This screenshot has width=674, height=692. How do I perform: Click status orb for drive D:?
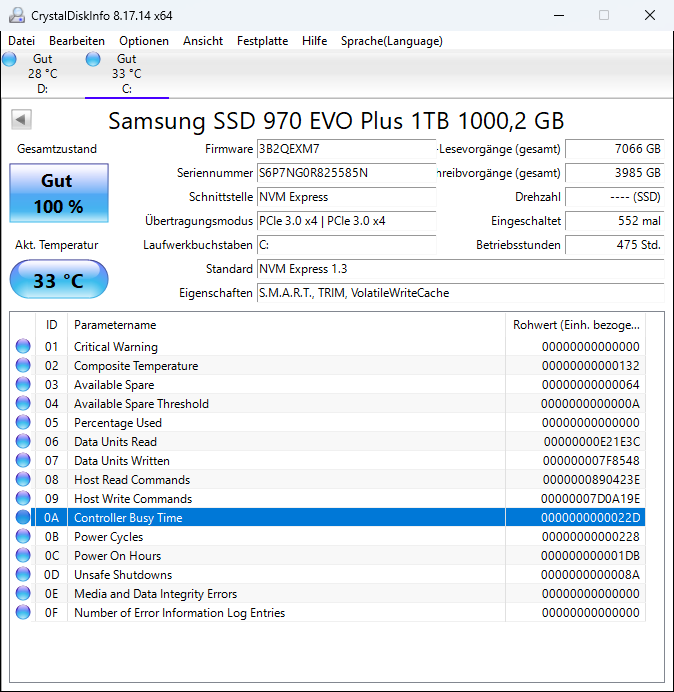click(9, 59)
